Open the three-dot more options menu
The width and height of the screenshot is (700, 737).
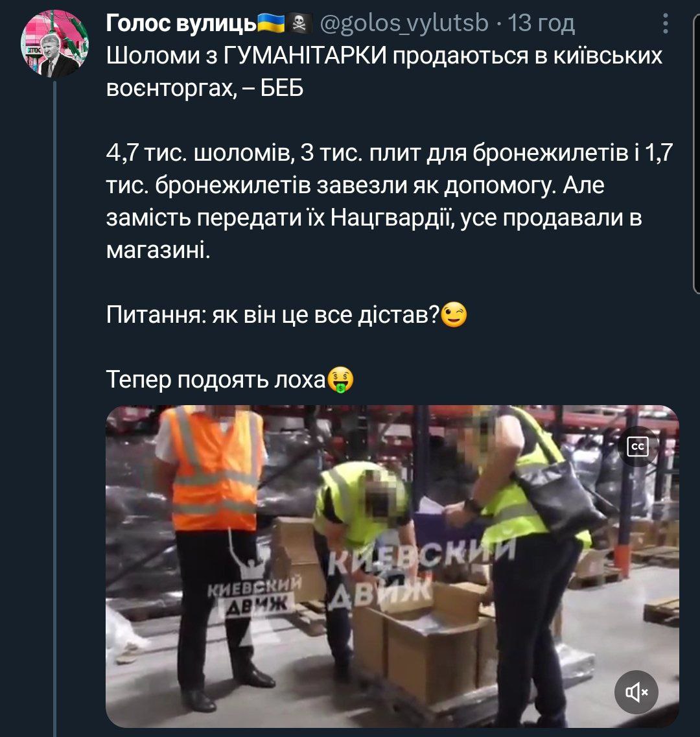click(666, 23)
